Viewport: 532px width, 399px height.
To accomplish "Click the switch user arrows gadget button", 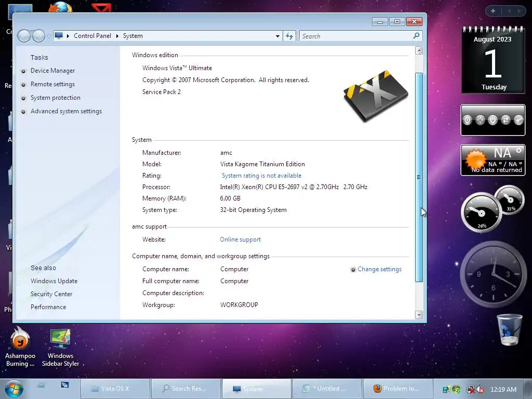I will 506,120.
